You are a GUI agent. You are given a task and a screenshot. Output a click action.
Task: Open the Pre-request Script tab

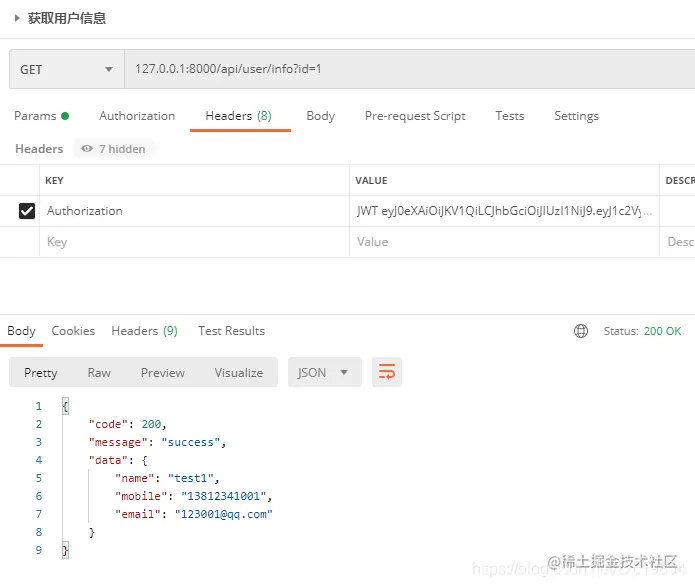pyautogui.click(x=415, y=116)
